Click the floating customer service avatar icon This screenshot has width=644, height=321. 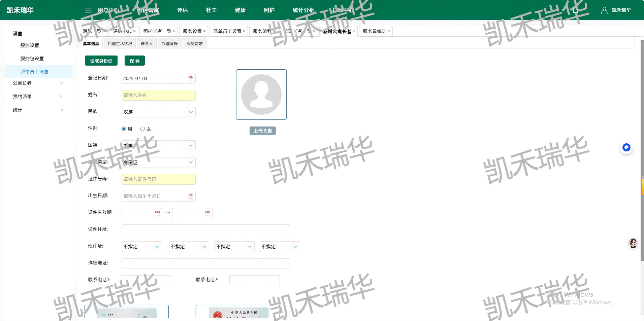(633, 243)
